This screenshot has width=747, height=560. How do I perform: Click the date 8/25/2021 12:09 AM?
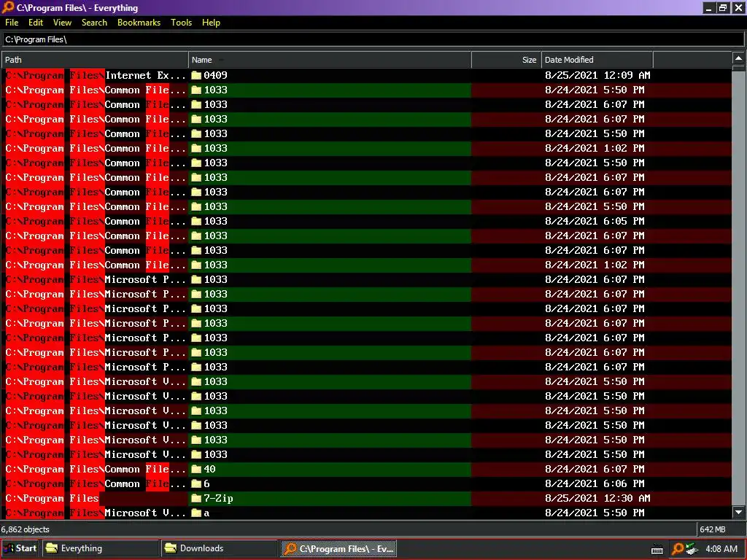coord(597,75)
